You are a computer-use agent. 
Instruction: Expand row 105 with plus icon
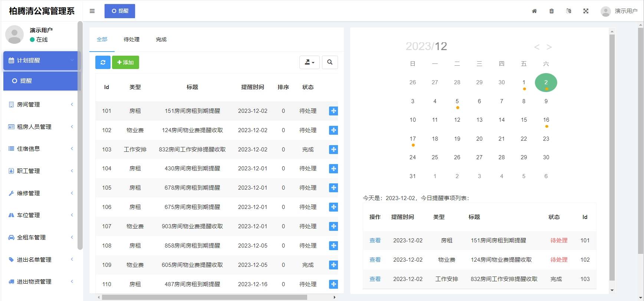click(x=333, y=188)
